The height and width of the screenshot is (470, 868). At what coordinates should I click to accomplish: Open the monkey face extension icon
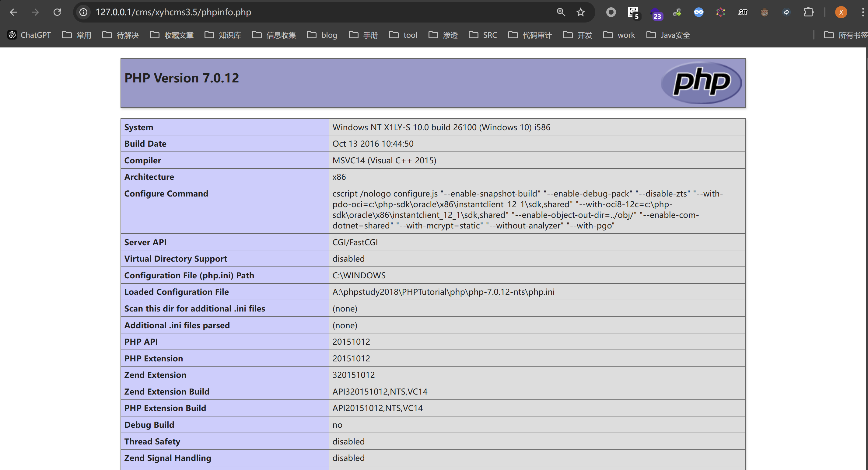coord(765,12)
